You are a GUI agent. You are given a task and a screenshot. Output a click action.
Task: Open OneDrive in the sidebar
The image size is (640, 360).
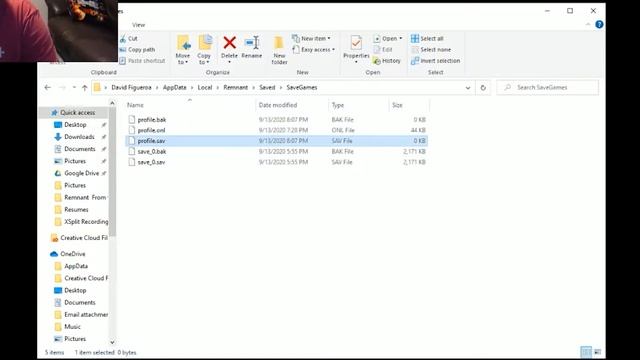click(x=68, y=254)
